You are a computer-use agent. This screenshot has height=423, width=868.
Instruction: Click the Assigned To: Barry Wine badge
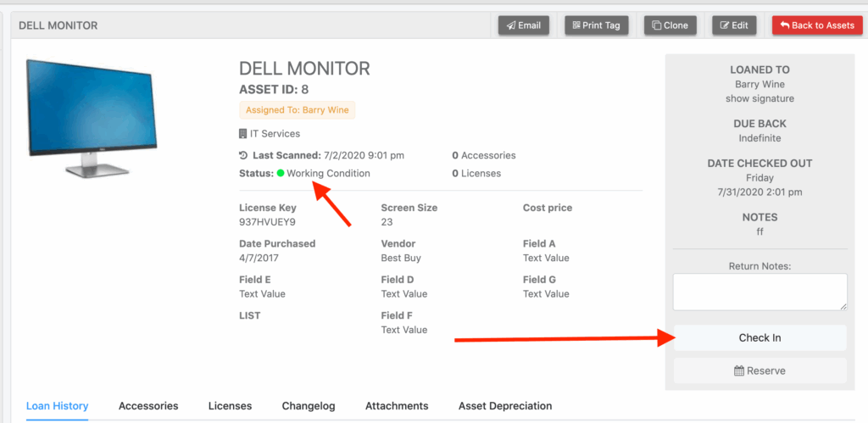click(x=297, y=110)
